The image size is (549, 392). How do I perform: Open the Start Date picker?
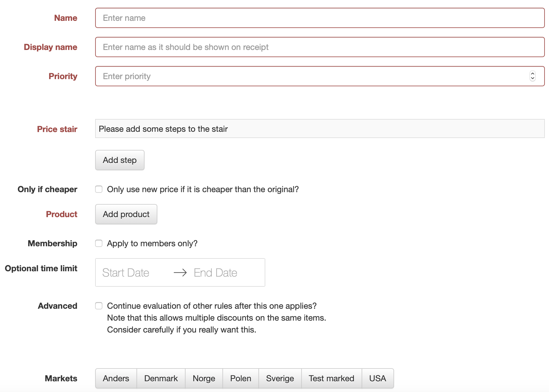click(126, 273)
